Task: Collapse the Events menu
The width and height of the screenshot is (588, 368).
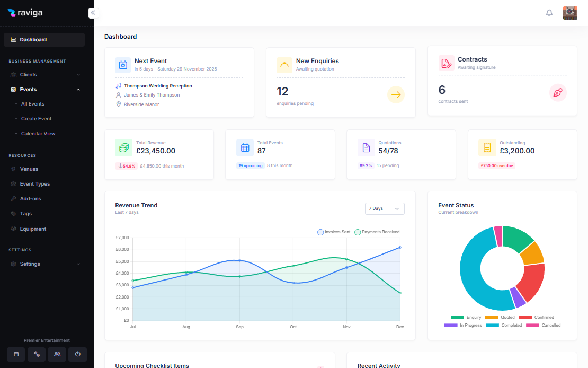Action: coord(44,89)
